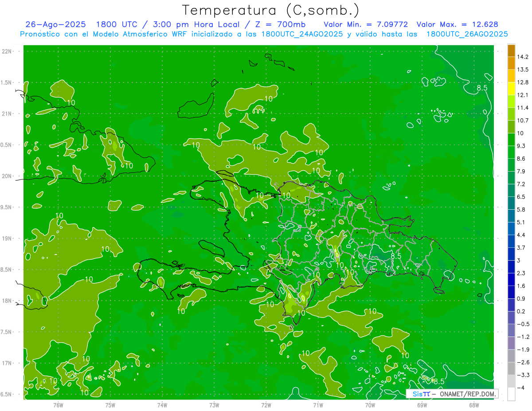Viewport: 532px width, 411px height.
Task: Click the title Temperatura (C,somb.)
Action: (x=270, y=10)
